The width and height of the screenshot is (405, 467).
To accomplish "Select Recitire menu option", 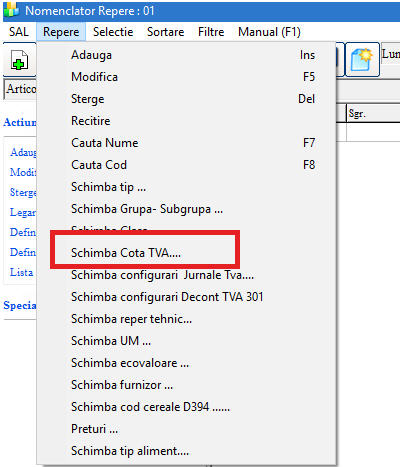I will (186, 121).
